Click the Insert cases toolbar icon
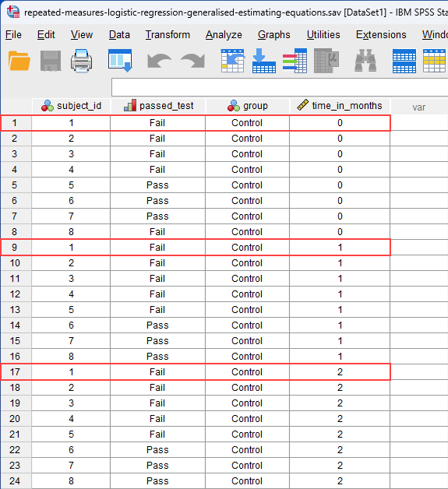Screen dimensions: 448x489 (404, 61)
